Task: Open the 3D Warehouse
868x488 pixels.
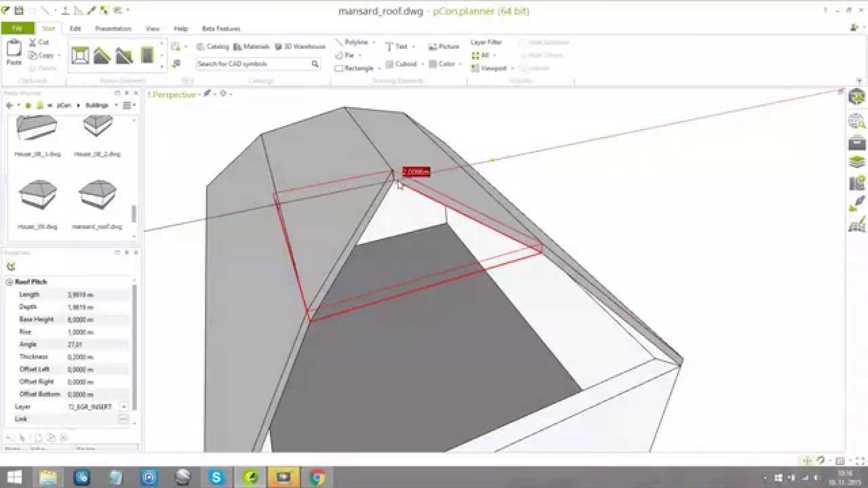Action: 300,47
